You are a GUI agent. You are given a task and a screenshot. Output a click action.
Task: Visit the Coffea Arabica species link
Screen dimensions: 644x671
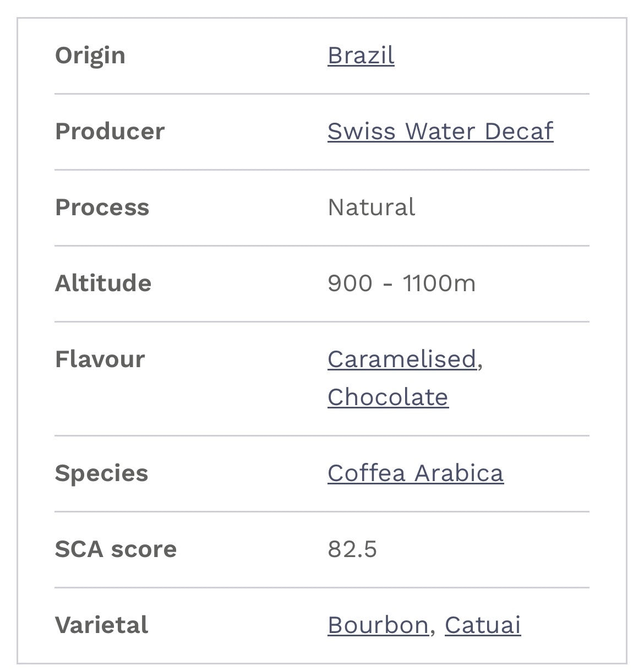pyautogui.click(x=415, y=473)
